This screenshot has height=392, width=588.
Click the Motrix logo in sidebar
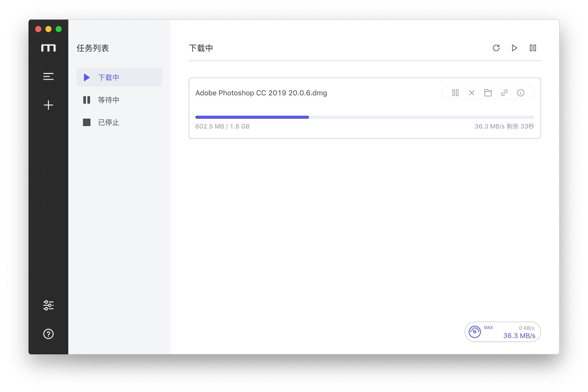point(48,48)
